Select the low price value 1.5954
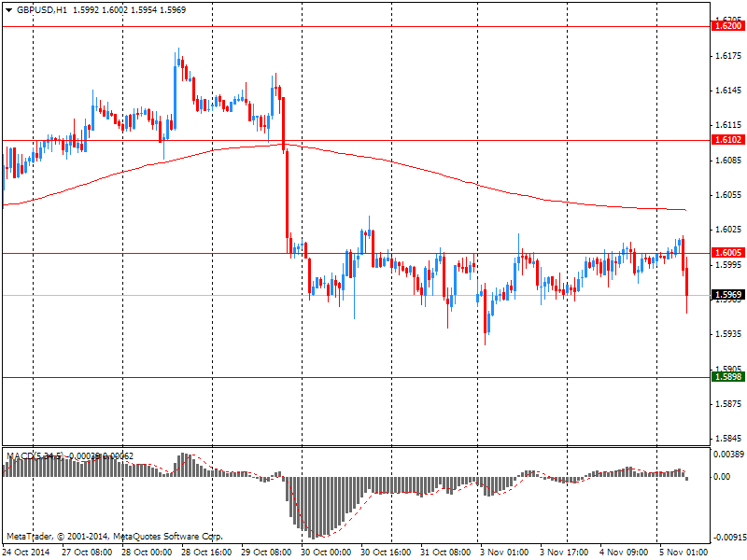Image resolution: width=747 pixels, height=560 pixels. tap(144, 10)
